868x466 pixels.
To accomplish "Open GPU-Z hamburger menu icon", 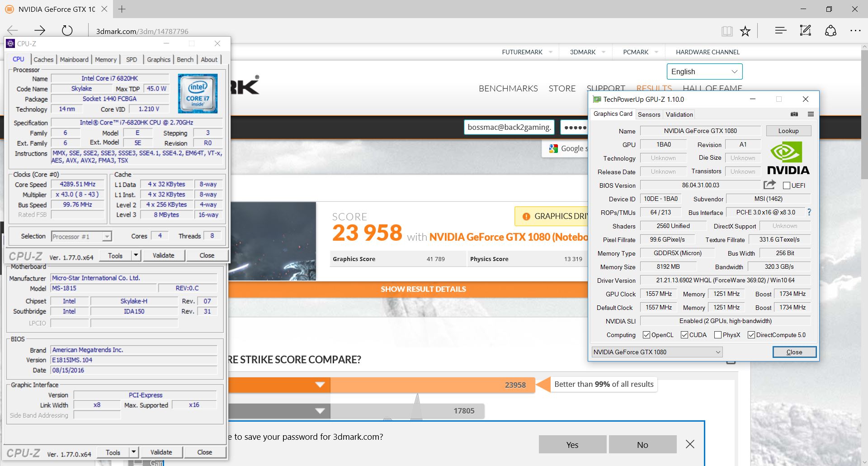I will pos(811,114).
